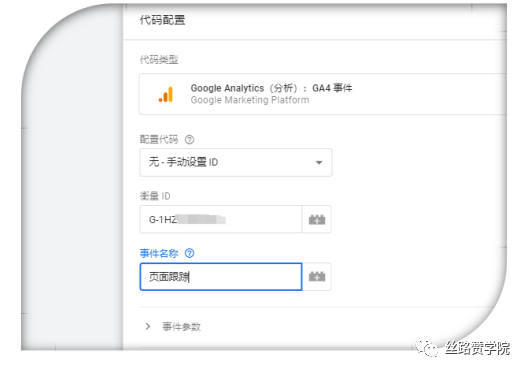
Task: Expand the 事件参数 section
Action: click(173, 326)
